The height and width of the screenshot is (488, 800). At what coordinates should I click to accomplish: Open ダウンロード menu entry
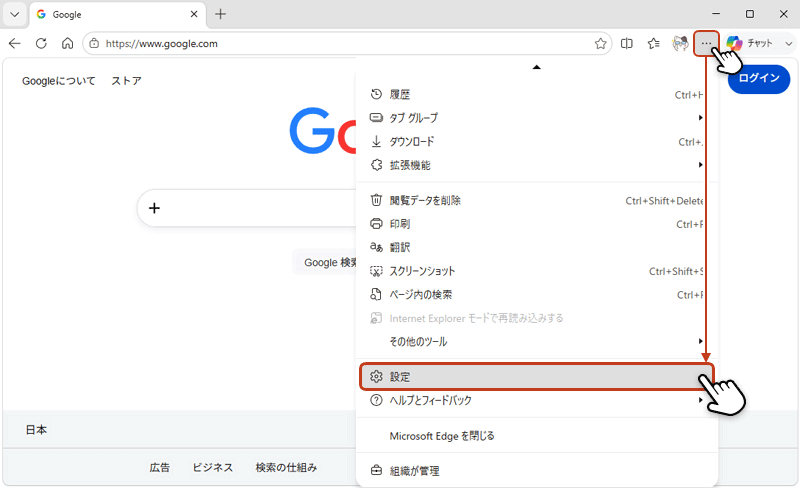537,141
